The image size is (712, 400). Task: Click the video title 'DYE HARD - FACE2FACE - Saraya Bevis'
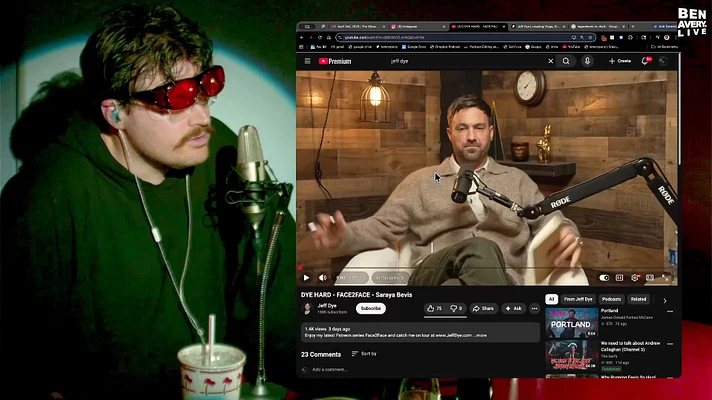click(x=356, y=295)
